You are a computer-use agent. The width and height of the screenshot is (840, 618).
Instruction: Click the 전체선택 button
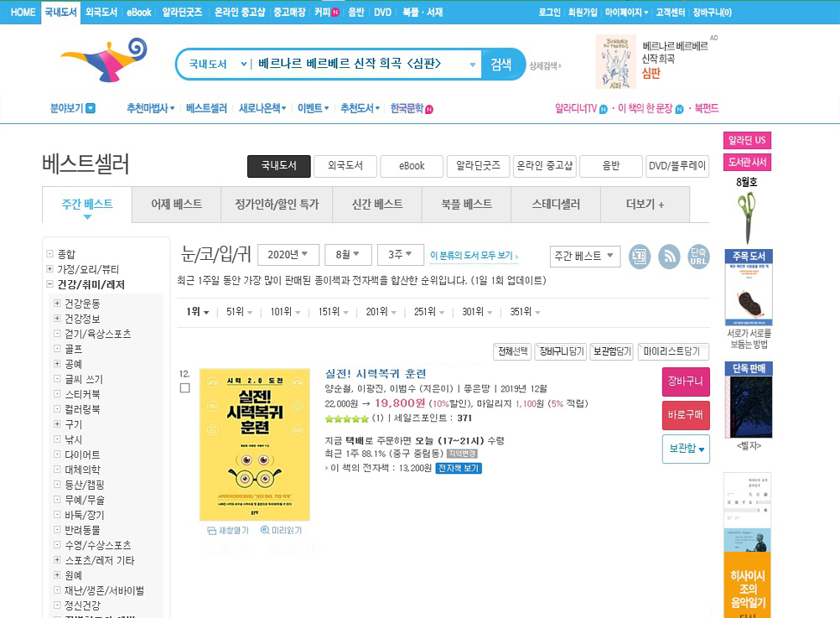click(x=512, y=351)
